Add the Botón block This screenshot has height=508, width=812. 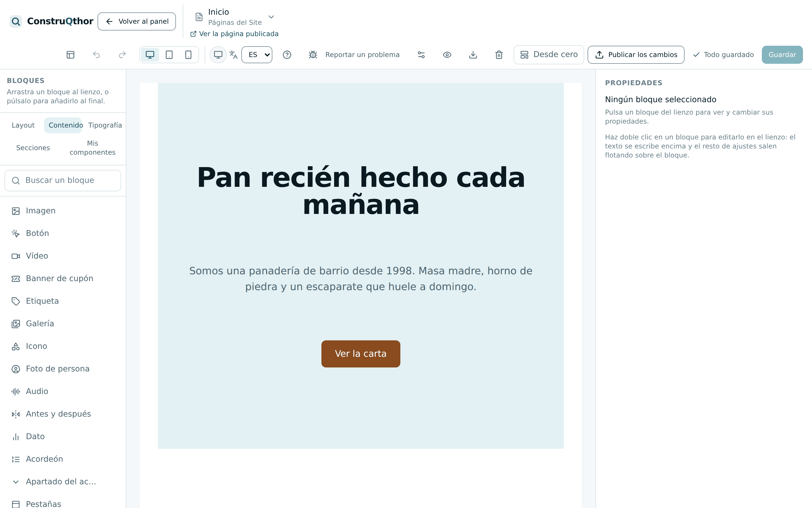[63, 233]
